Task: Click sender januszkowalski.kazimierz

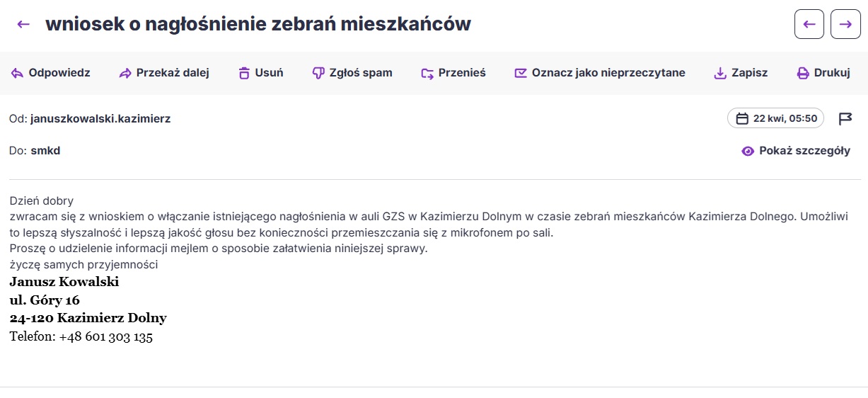Action: 100,119
